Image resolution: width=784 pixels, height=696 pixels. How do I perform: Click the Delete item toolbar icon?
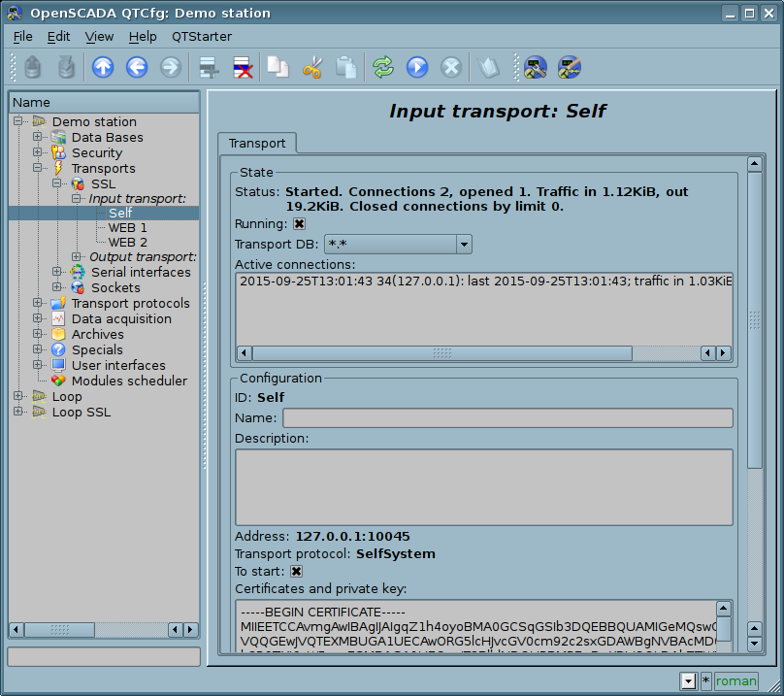tap(242, 67)
